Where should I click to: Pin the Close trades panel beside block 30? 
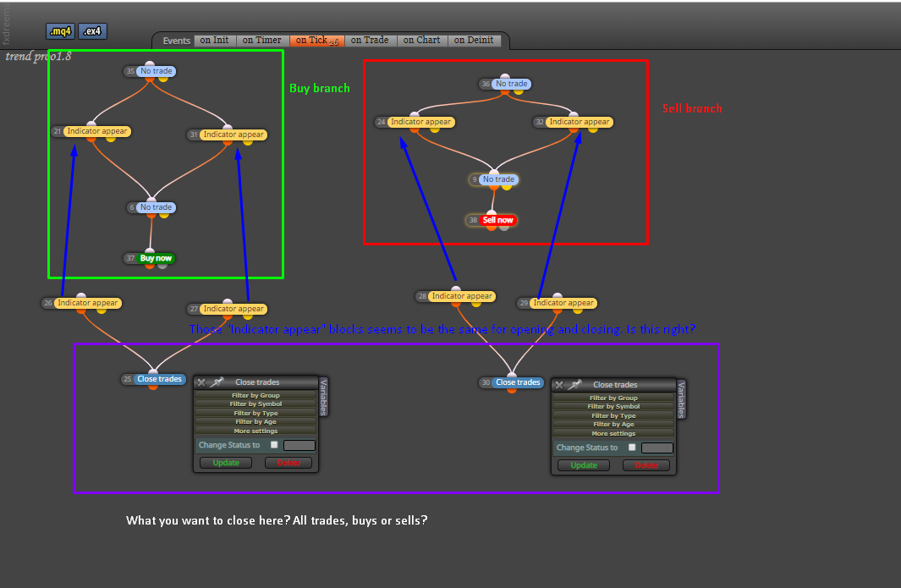tap(574, 385)
